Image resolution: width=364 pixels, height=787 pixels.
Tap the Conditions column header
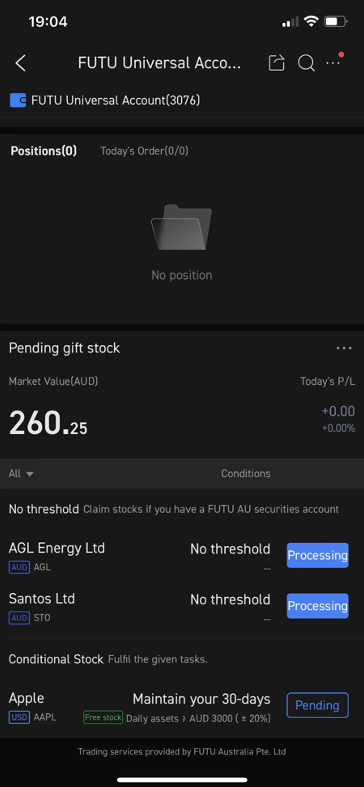pyautogui.click(x=246, y=473)
